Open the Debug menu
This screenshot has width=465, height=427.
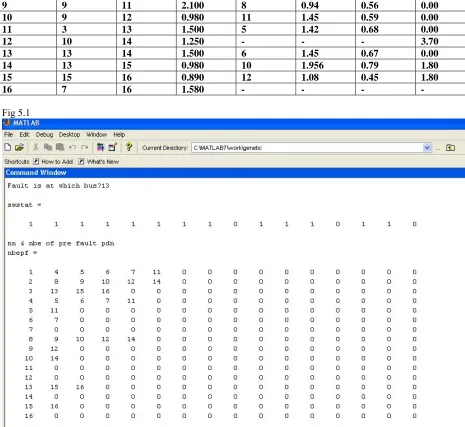click(x=44, y=135)
